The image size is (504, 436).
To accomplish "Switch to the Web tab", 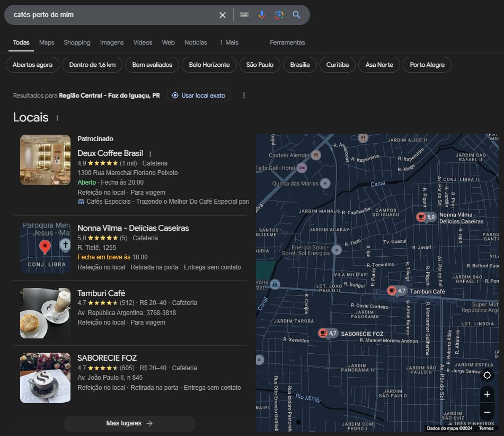I will 169,42.
